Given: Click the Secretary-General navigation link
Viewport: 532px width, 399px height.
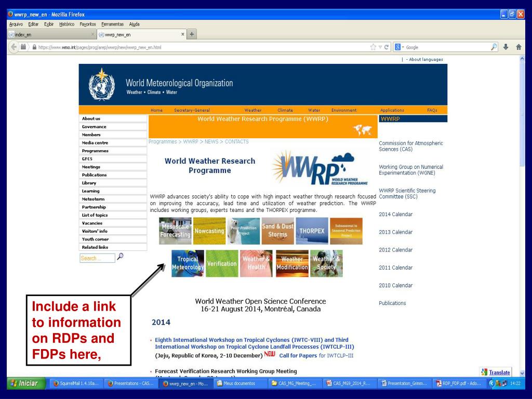Looking at the screenshot, I should 192,110.
